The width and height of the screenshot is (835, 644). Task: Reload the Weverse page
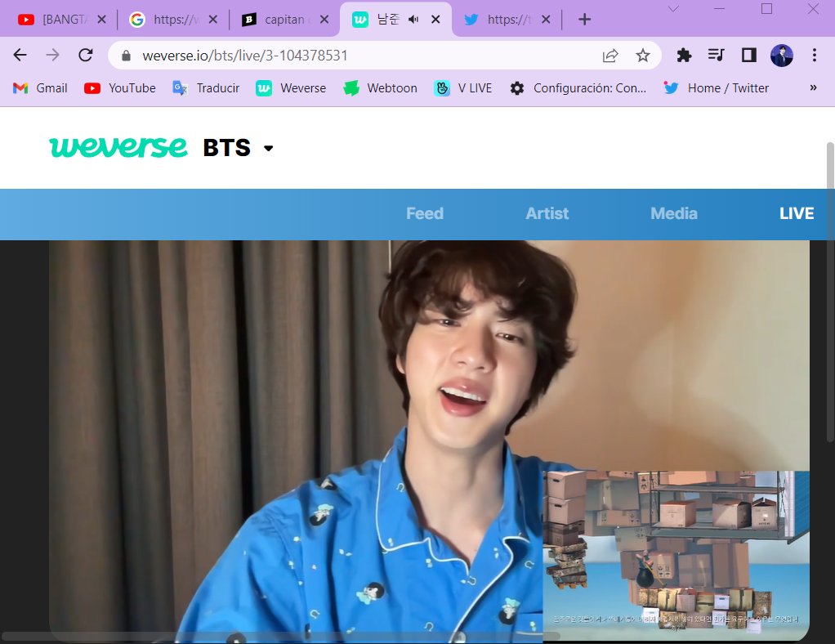85,55
